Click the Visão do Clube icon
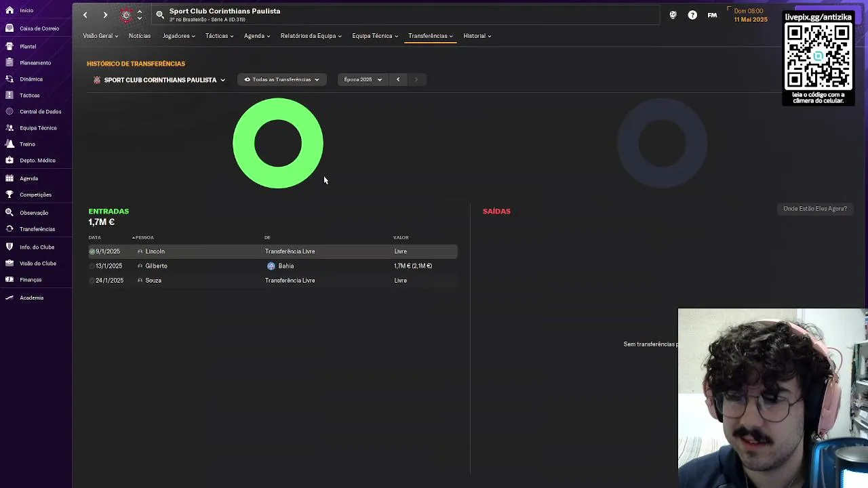The height and width of the screenshot is (488, 868). tap(9, 264)
